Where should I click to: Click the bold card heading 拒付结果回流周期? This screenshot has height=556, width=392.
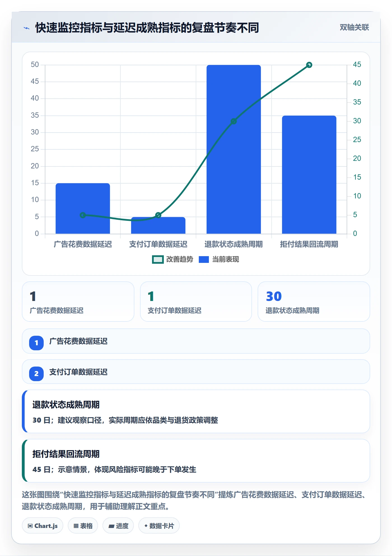point(66,454)
